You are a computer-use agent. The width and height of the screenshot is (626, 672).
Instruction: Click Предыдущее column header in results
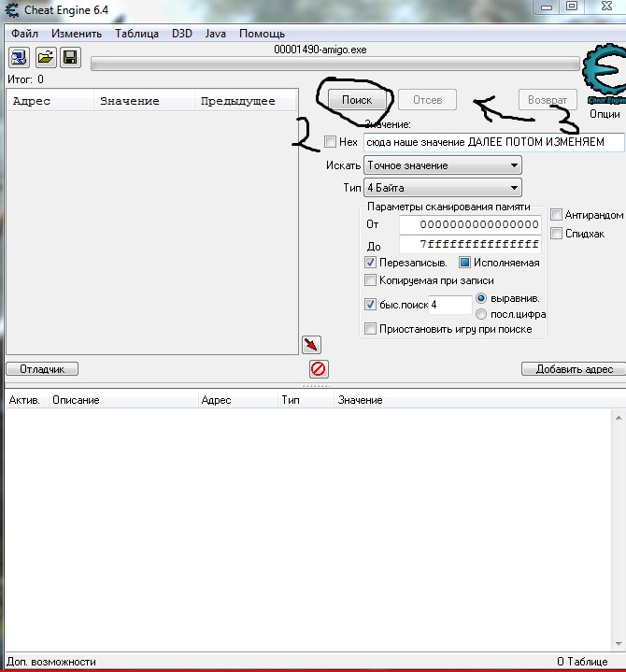[x=246, y=101]
